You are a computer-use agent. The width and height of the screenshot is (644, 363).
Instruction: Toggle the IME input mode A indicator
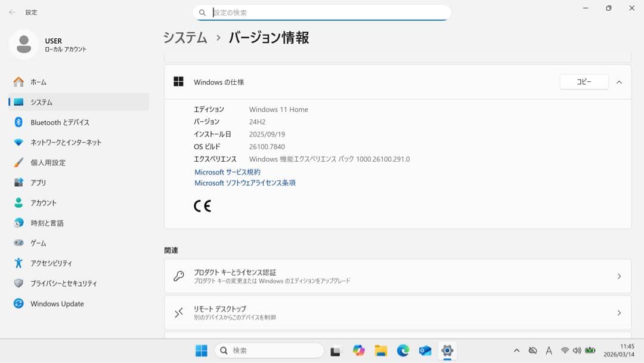pyautogui.click(x=549, y=350)
